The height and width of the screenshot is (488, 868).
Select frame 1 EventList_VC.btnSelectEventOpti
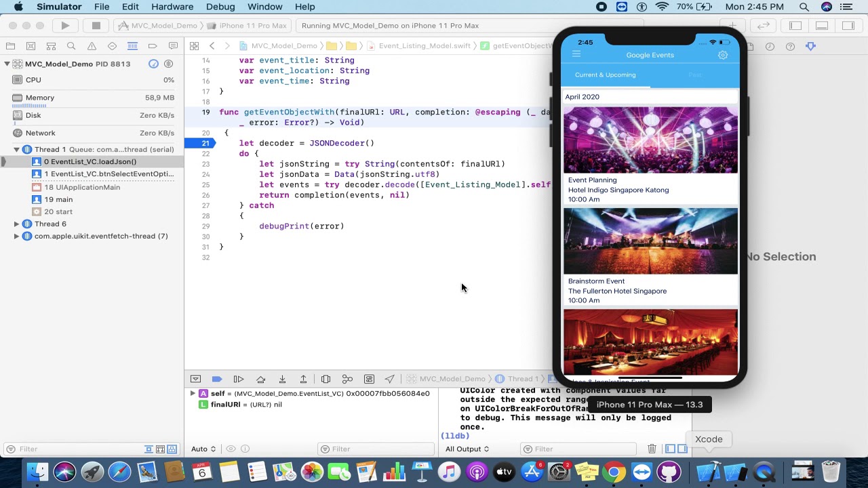92,174
